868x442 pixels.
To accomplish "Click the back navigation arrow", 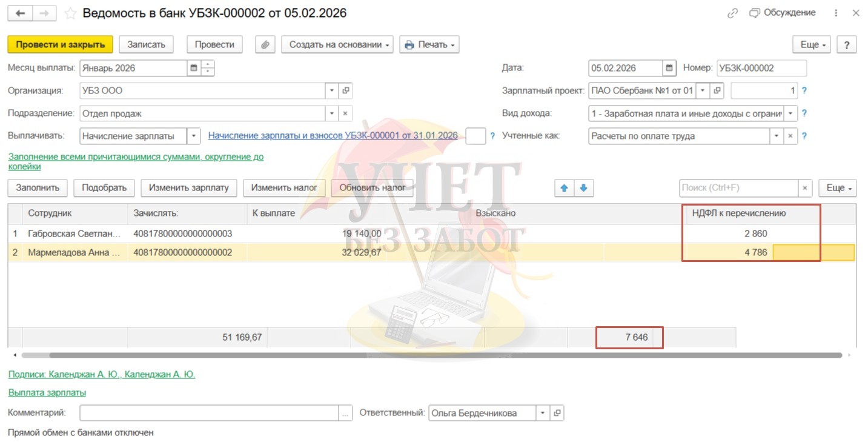I will [x=20, y=13].
